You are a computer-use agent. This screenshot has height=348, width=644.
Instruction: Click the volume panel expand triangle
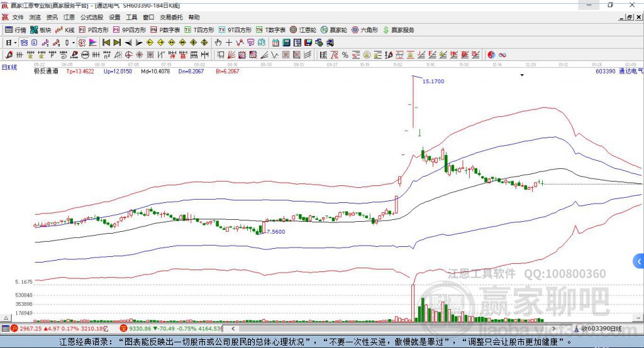6,318
